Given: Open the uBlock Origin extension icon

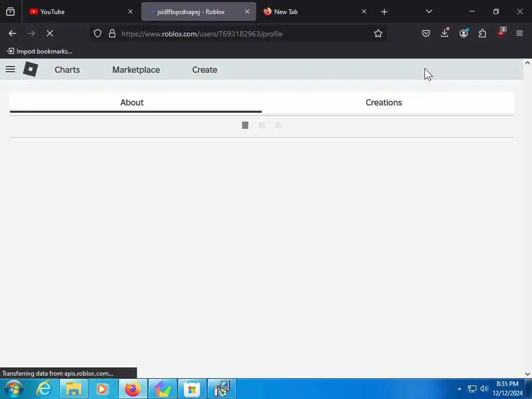Looking at the screenshot, I should tap(501, 33).
